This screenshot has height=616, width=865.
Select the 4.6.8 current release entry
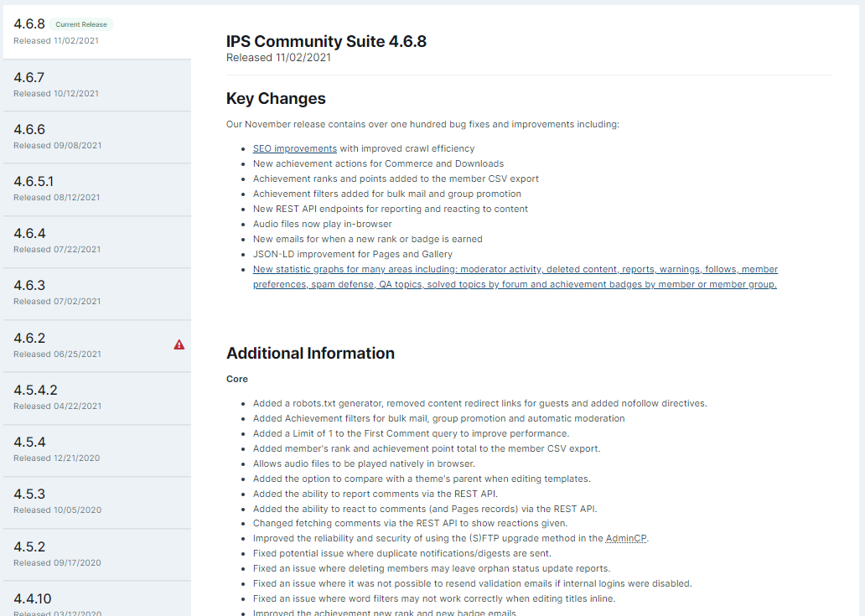coord(97,32)
